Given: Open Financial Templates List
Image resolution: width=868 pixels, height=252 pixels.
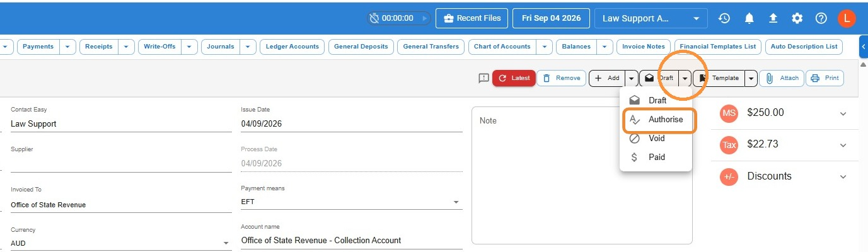Looking at the screenshot, I should (717, 47).
